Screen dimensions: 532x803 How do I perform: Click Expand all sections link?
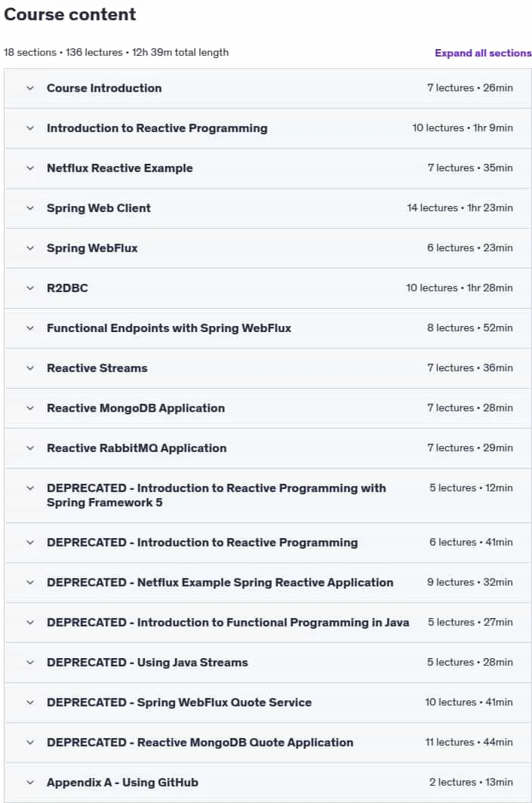(483, 53)
